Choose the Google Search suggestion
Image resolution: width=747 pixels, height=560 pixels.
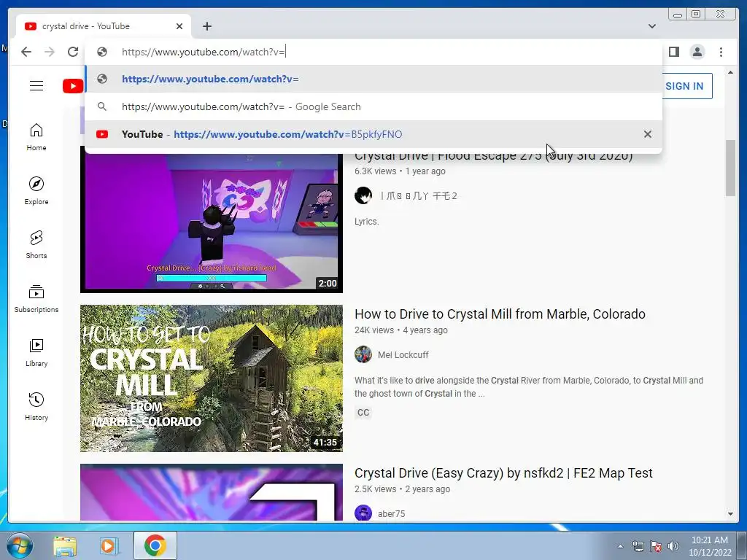[x=373, y=106]
